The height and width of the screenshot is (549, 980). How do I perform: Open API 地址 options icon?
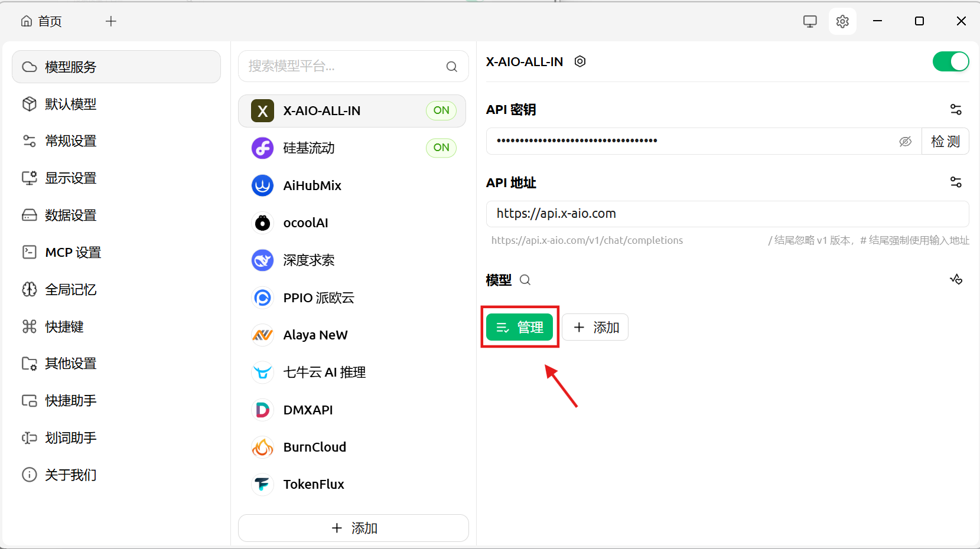[956, 182]
